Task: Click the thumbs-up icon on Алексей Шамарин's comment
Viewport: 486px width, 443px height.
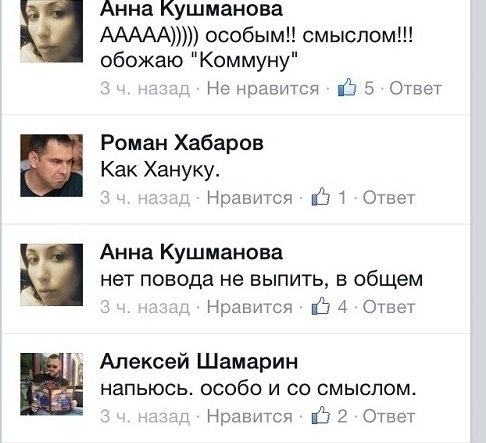Action: tap(321, 415)
